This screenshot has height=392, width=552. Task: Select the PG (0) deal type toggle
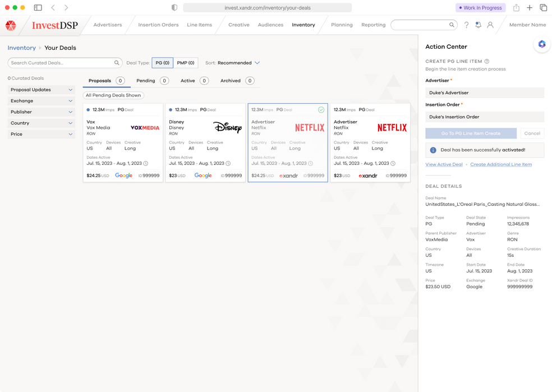162,63
